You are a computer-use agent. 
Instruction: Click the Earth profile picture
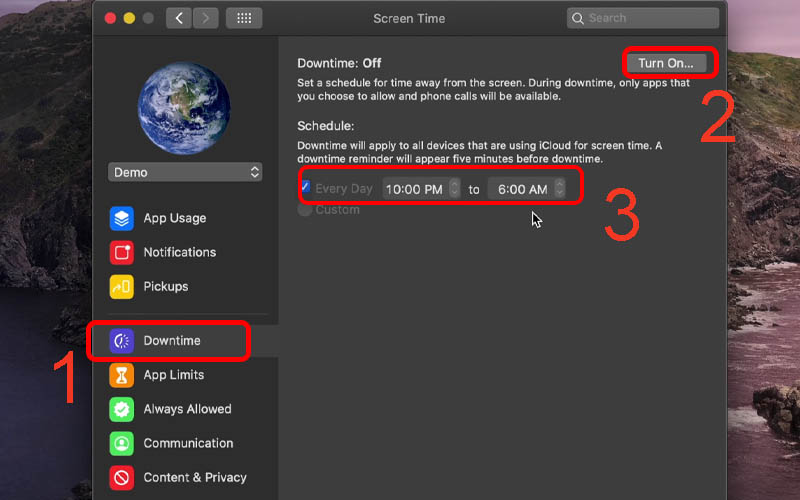pos(184,108)
